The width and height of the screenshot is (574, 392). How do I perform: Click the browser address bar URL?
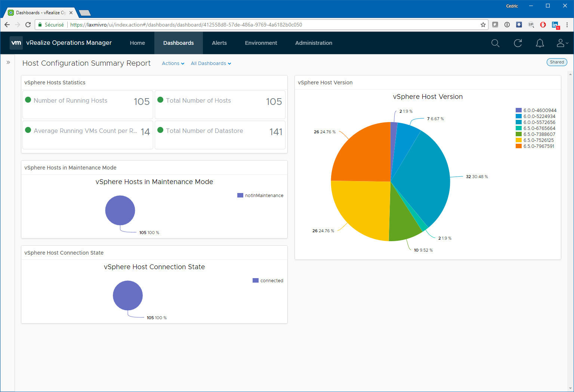pos(186,25)
